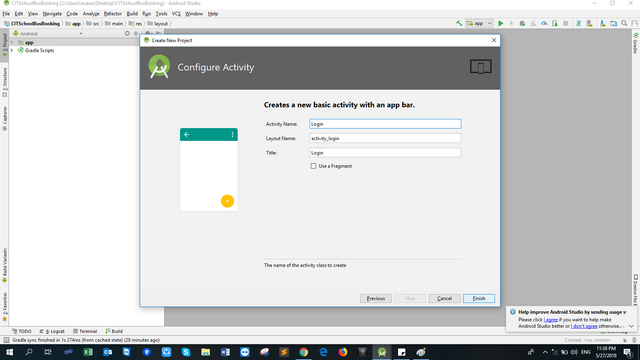Expand the Gradle Scripts node
This screenshot has width=640, height=360.
tap(12, 51)
